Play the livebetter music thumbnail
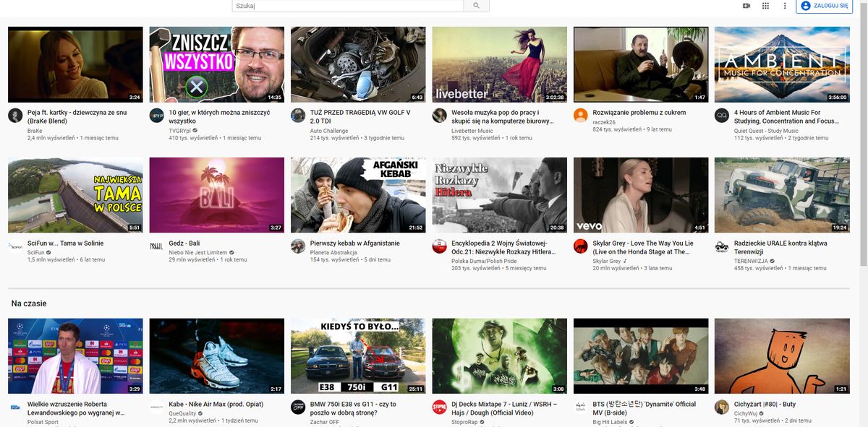 pos(499,64)
